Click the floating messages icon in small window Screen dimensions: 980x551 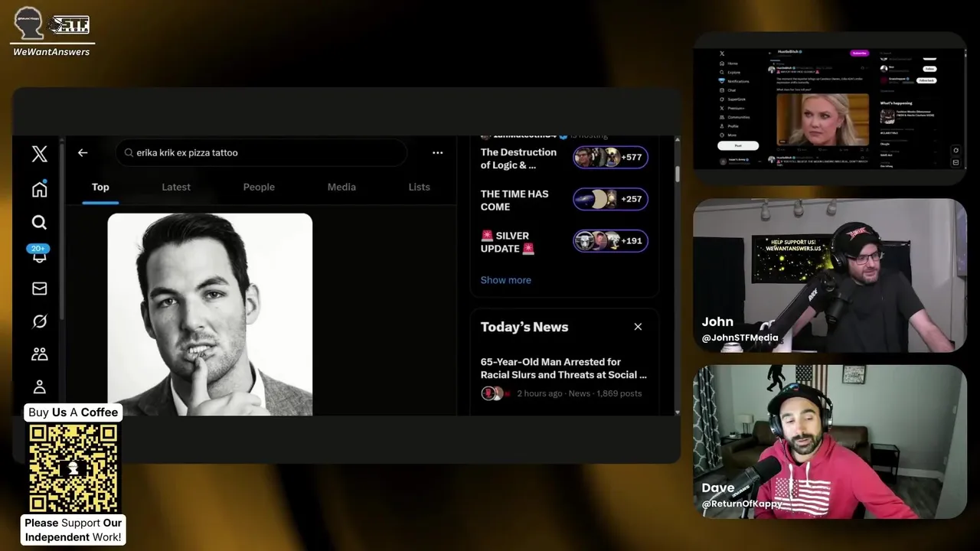pos(955,162)
